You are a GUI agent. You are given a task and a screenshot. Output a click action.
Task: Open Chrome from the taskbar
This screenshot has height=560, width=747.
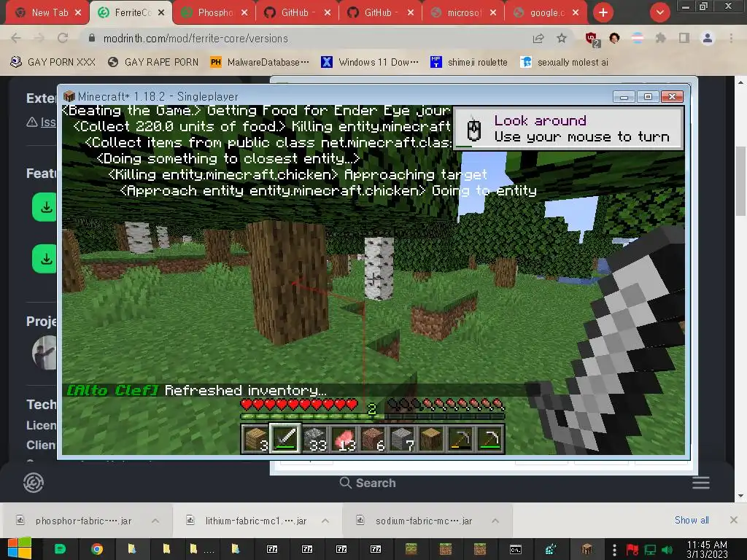[x=97, y=550]
